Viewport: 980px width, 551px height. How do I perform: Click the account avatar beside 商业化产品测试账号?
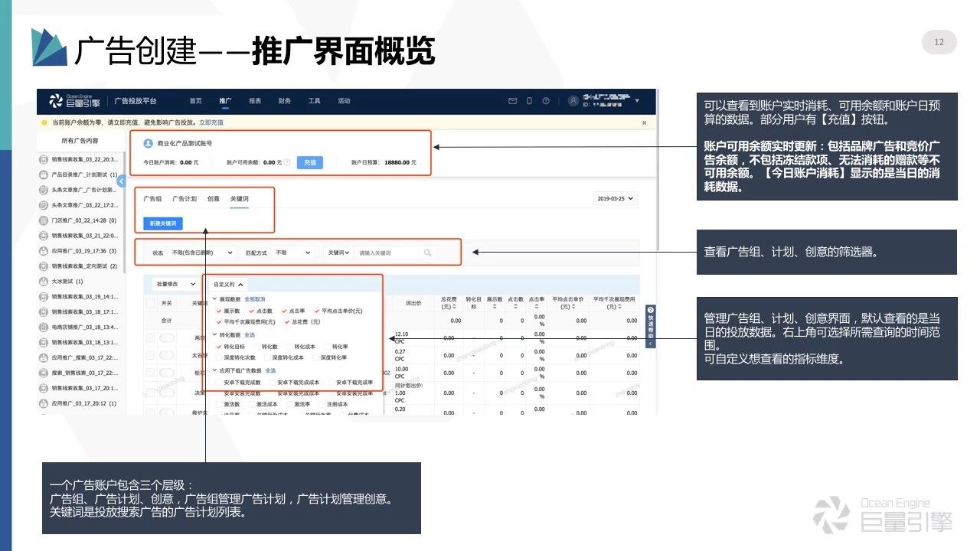149,143
